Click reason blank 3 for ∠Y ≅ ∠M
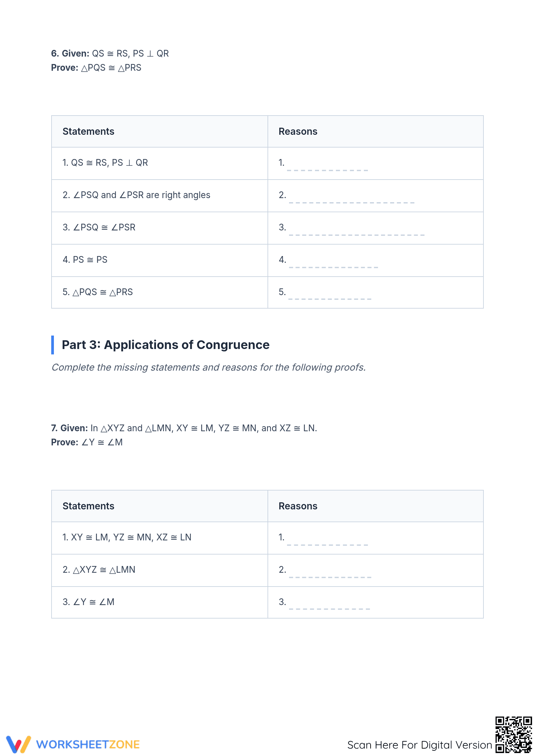Image resolution: width=535 pixels, height=756 pixels. click(x=329, y=606)
